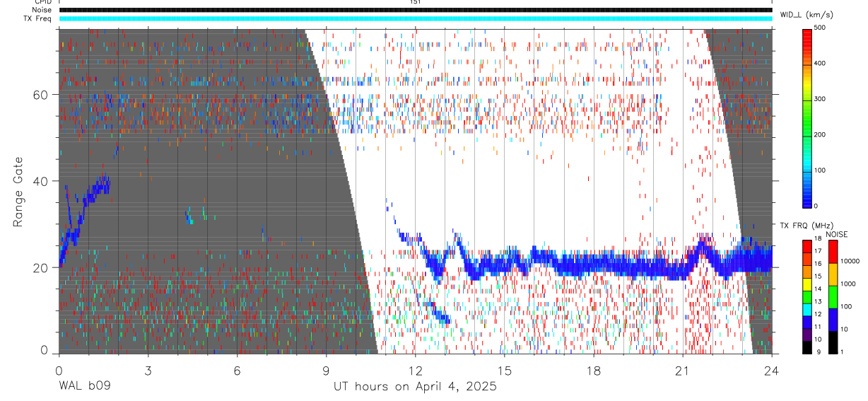This screenshot has width=868, height=401.
Task: Click the 'Range Gate' y-axis title
Action: [18, 193]
